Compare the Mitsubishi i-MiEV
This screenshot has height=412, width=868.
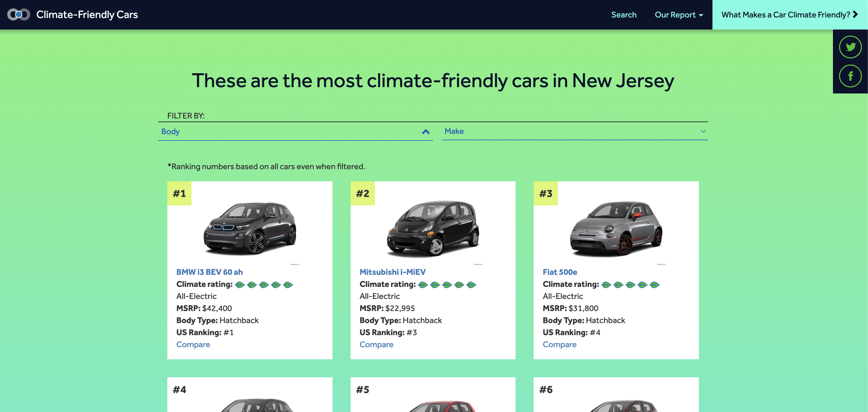pos(376,344)
